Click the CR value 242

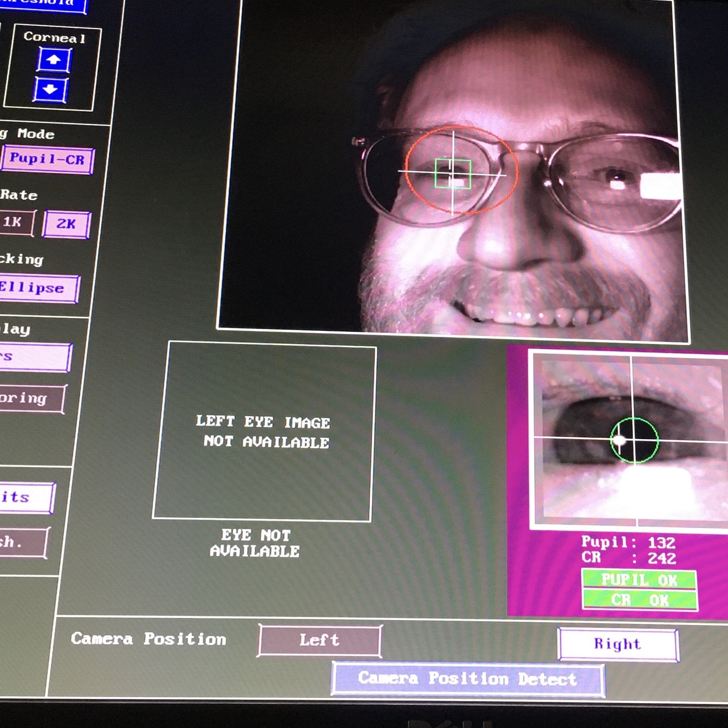click(662, 559)
